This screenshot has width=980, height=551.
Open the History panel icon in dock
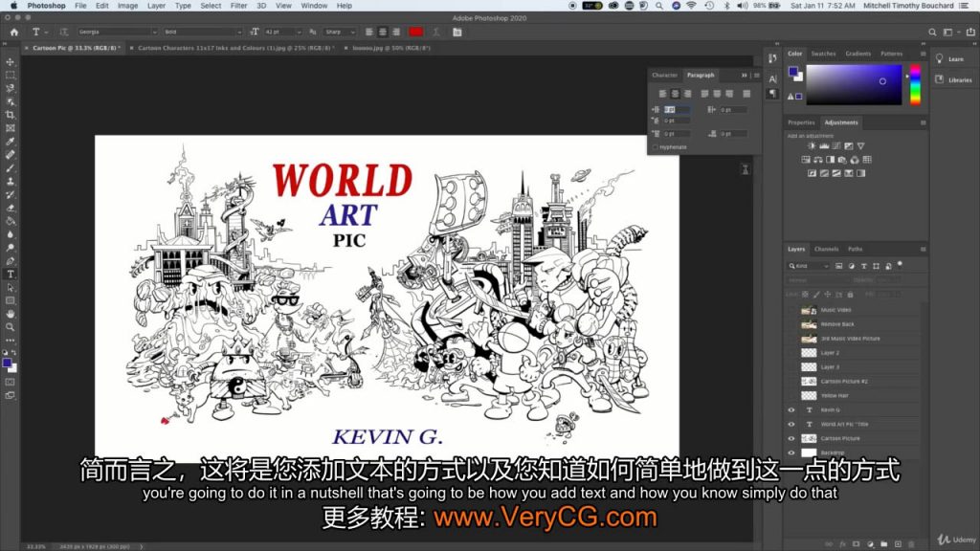pyautogui.click(x=772, y=58)
